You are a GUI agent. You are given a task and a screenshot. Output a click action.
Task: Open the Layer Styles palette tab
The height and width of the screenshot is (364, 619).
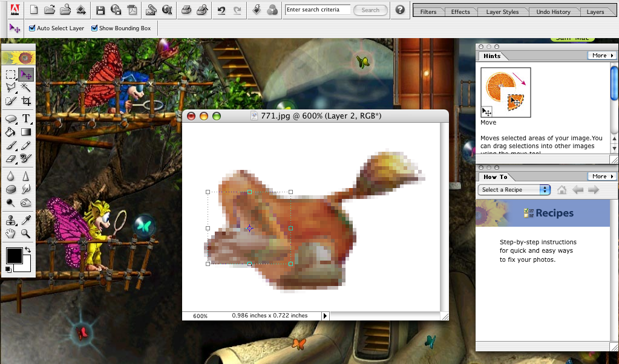click(x=502, y=12)
